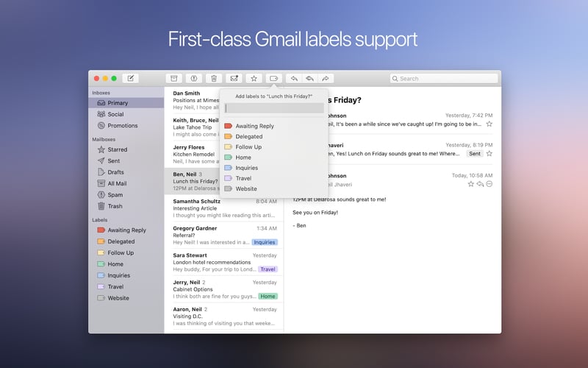
Task: Click the forward arrow in toolbar
Action: pyautogui.click(x=326, y=78)
